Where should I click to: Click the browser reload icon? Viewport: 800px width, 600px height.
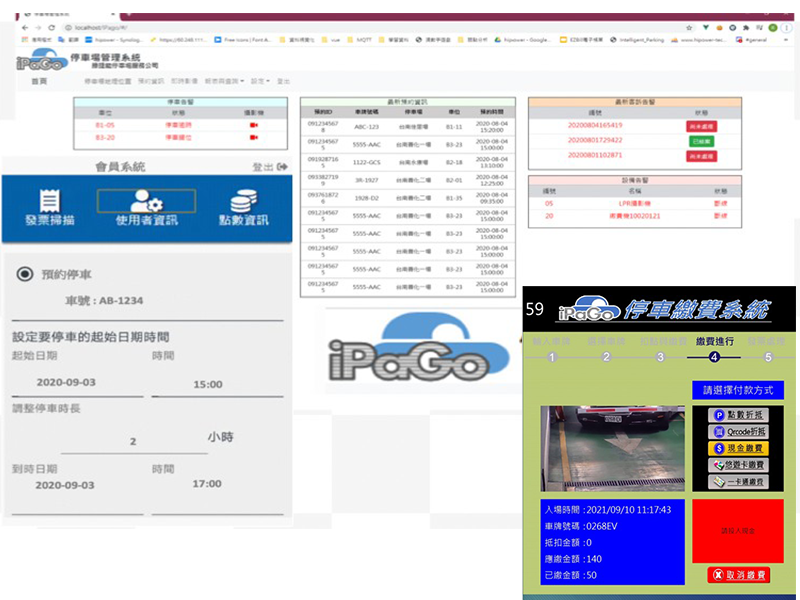52,28
